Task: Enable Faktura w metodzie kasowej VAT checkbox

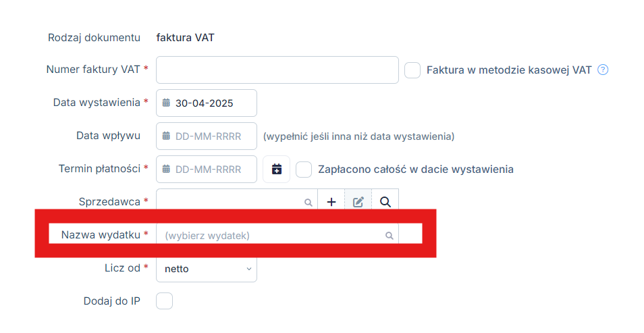Action: (x=412, y=70)
